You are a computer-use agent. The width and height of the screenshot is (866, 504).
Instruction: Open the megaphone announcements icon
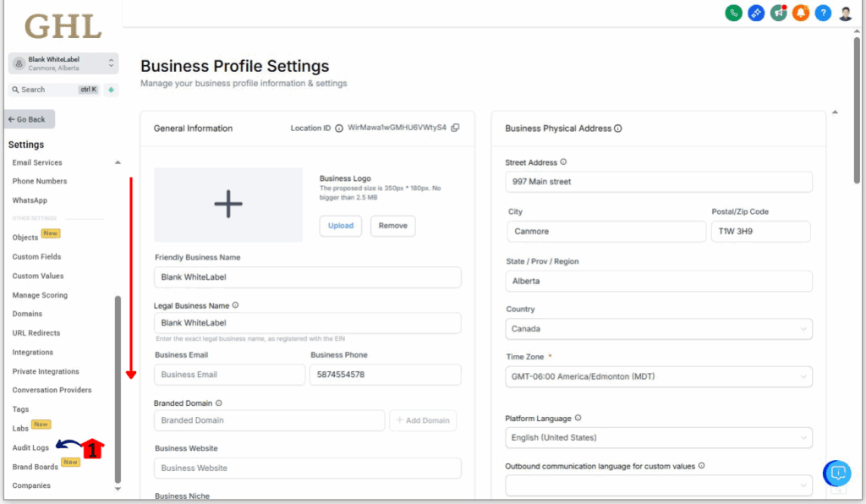(x=778, y=13)
